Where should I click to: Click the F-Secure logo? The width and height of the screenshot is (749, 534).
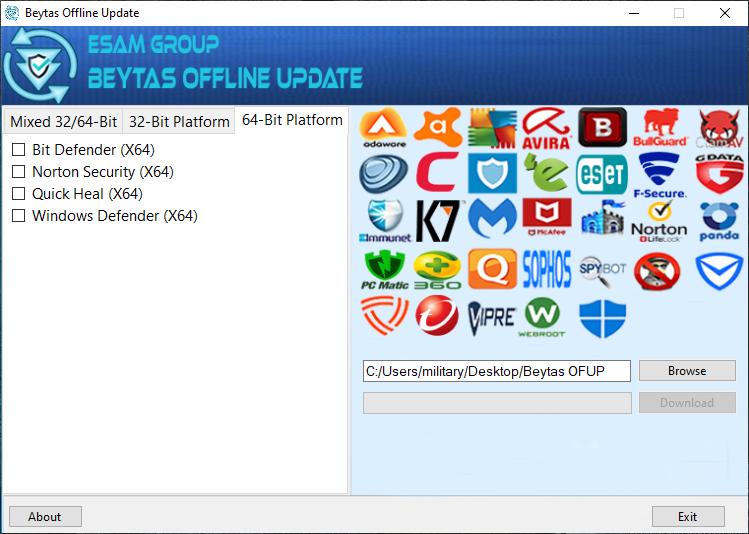[x=660, y=175]
